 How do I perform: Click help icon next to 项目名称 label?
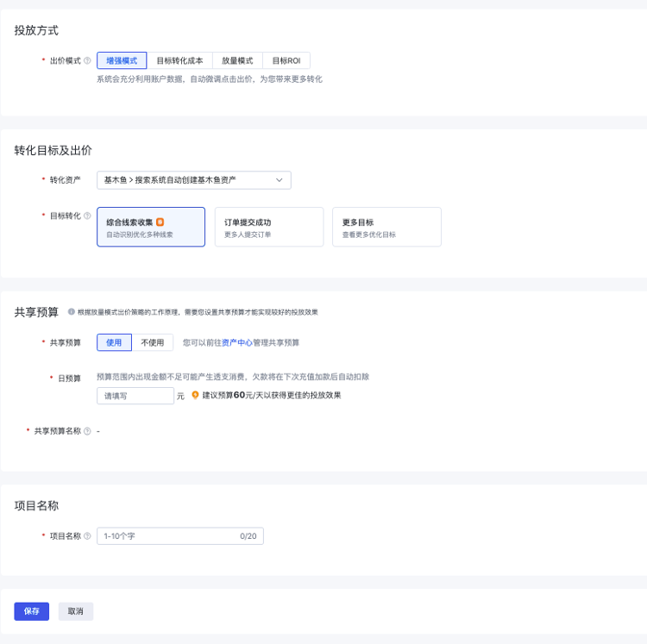coord(87,536)
